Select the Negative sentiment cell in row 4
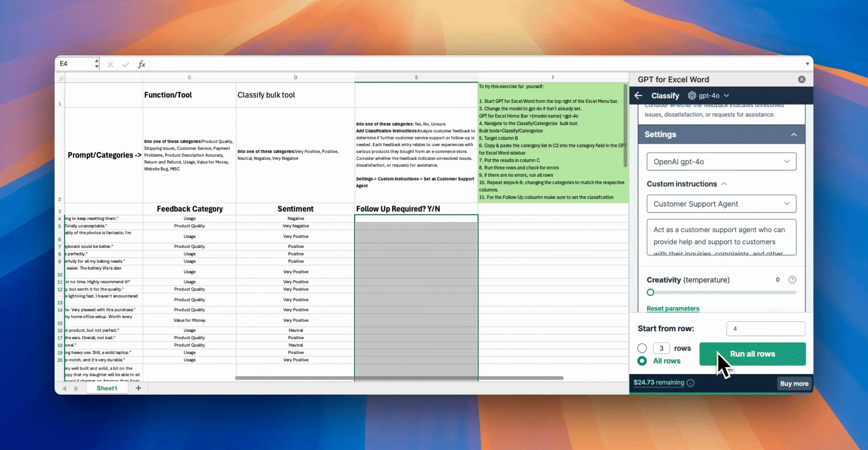The image size is (868, 450). coord(295,218)
